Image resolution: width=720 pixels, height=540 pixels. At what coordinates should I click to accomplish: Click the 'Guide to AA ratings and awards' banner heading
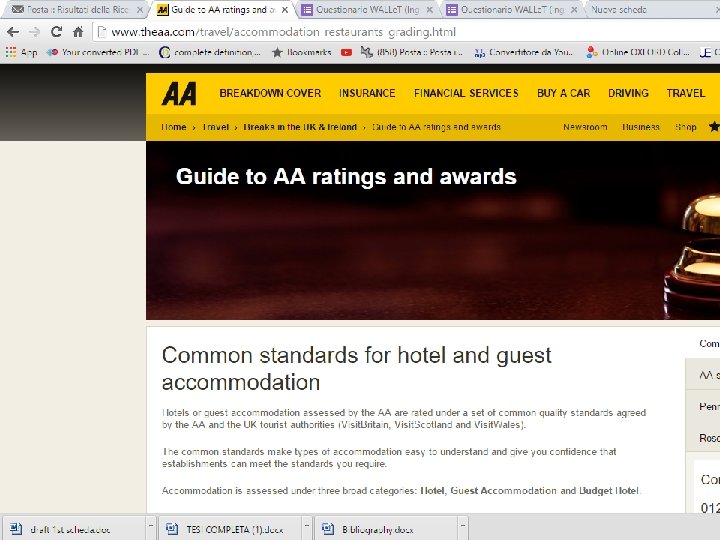(x=346, y=177)
